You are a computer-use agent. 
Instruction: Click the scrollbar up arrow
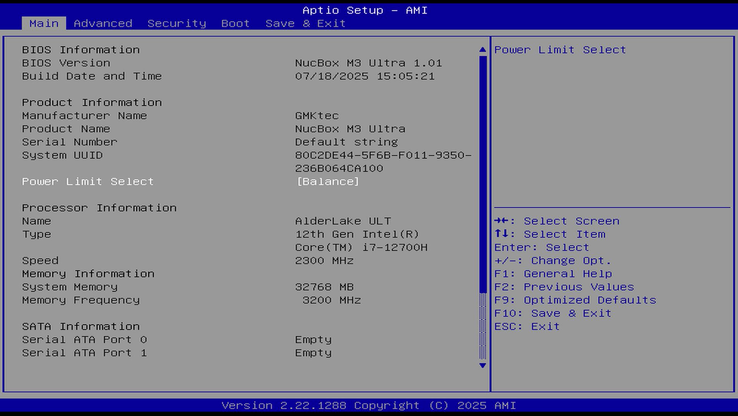pos(483,49)
